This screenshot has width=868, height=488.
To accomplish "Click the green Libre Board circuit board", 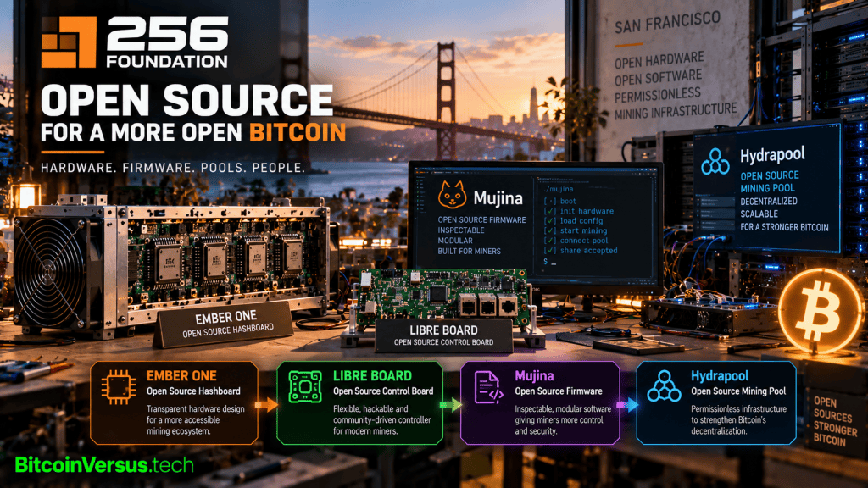I will pyautogui.click(x=440, y=296).
